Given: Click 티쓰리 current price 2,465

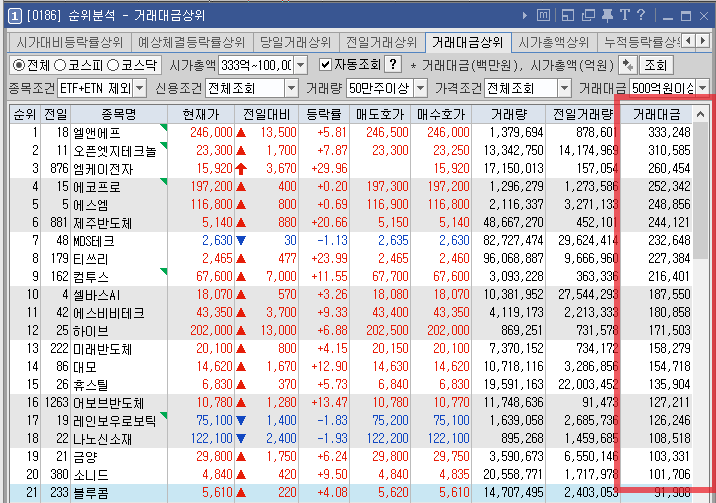Looking at the screenshot, I should (x=217, y=259).
